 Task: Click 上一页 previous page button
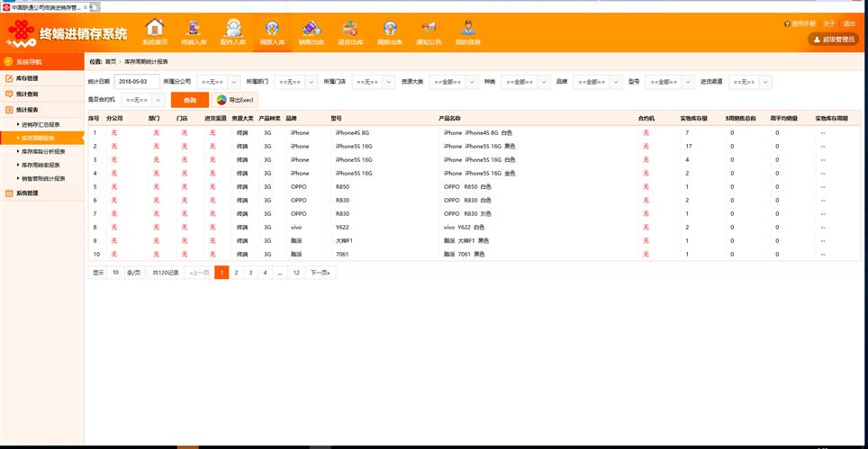point(199,273)
